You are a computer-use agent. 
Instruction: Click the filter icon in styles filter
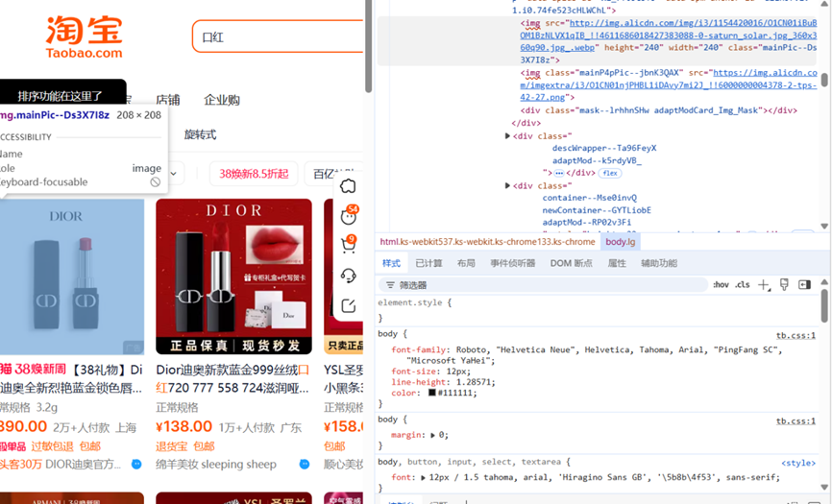390,285
